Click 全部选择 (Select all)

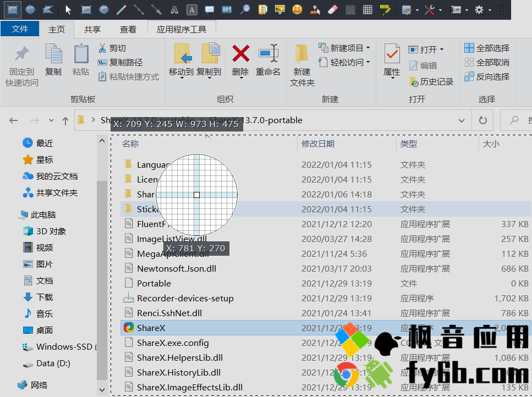coord(487,48)
